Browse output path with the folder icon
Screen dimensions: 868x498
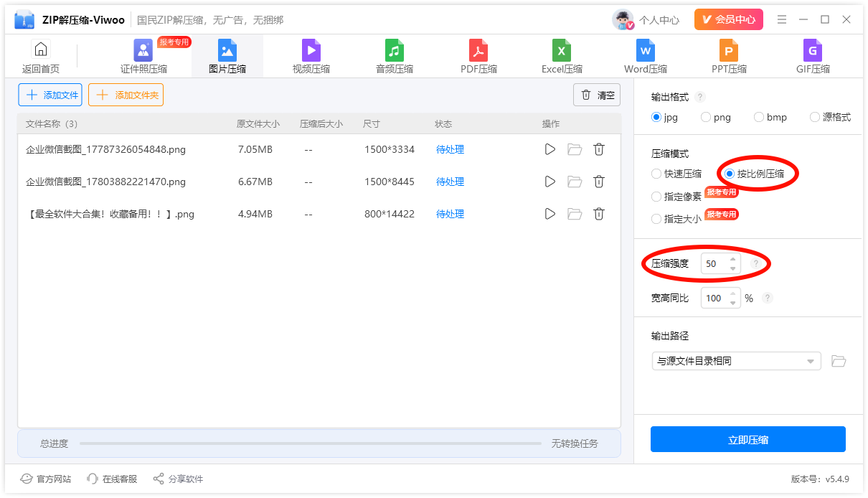[x=839, y=361]
